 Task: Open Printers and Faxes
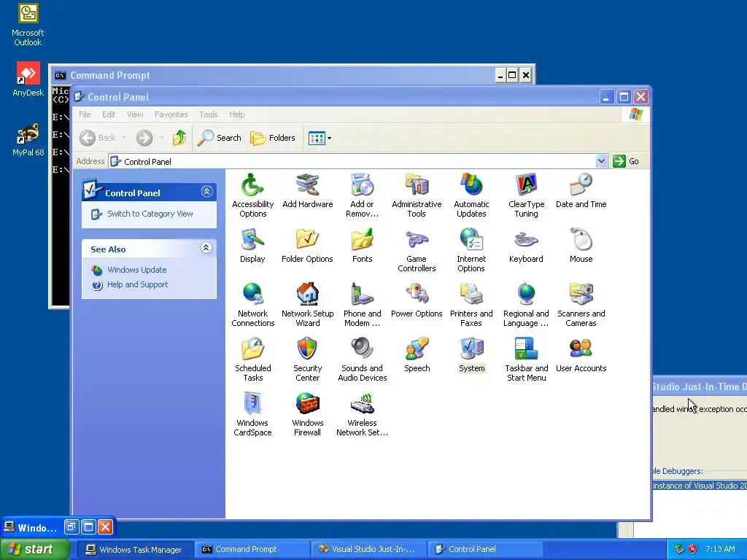(x=471, y=305)
